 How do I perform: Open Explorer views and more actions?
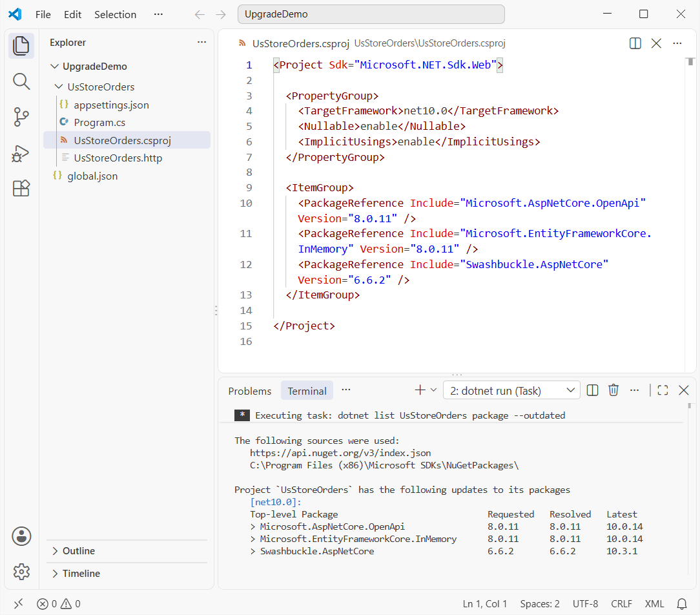point(201,42)
